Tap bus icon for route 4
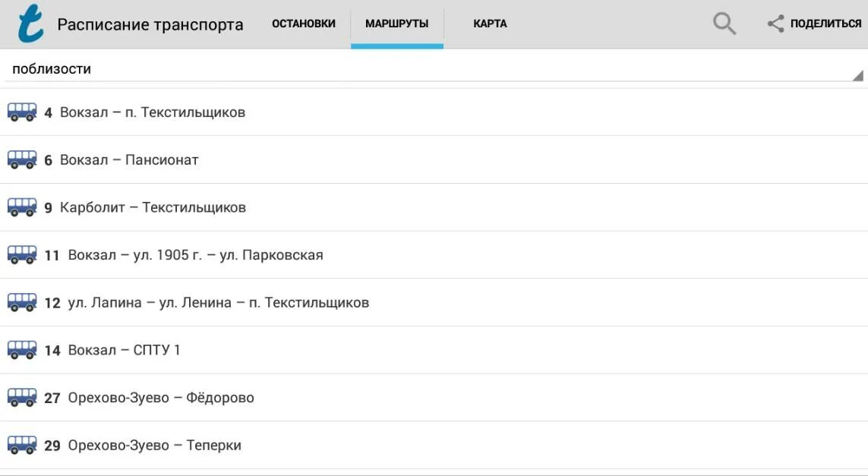The width and height of the screenshot is (868, 476). click(22, 112)
